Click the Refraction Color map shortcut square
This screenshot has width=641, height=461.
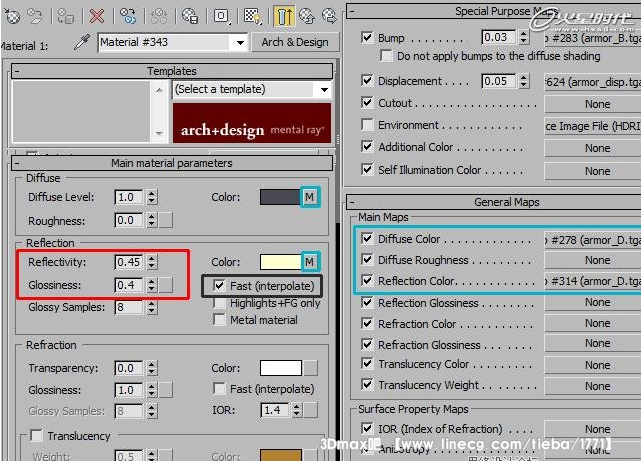311,368
